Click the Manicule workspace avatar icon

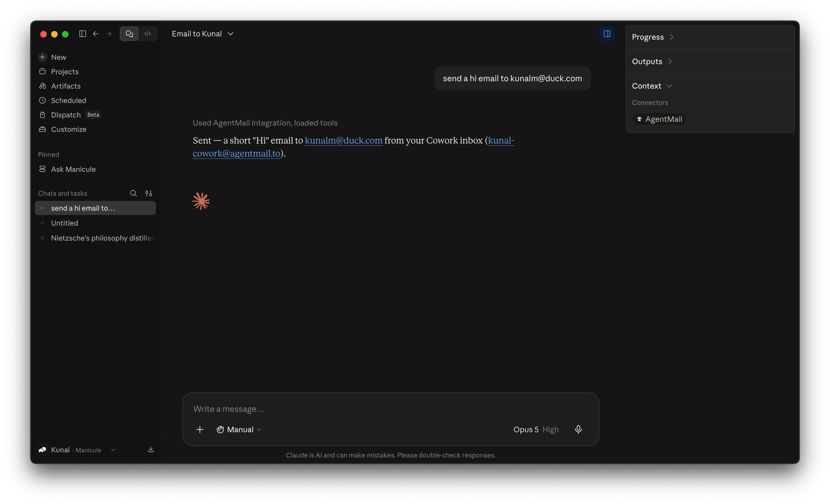pos(42,450)
